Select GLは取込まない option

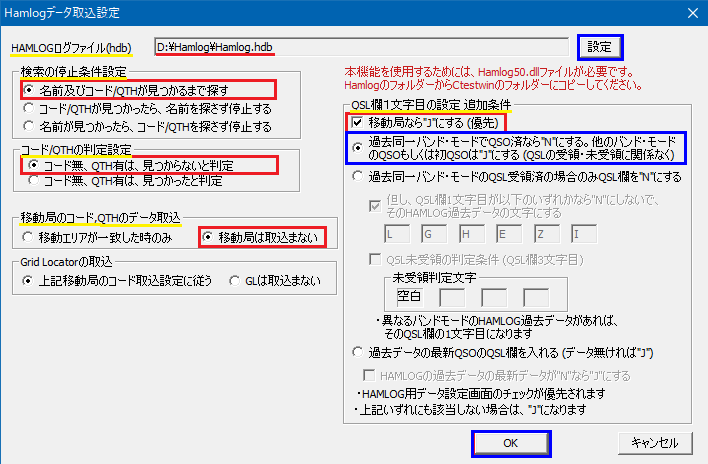[235, 280]
